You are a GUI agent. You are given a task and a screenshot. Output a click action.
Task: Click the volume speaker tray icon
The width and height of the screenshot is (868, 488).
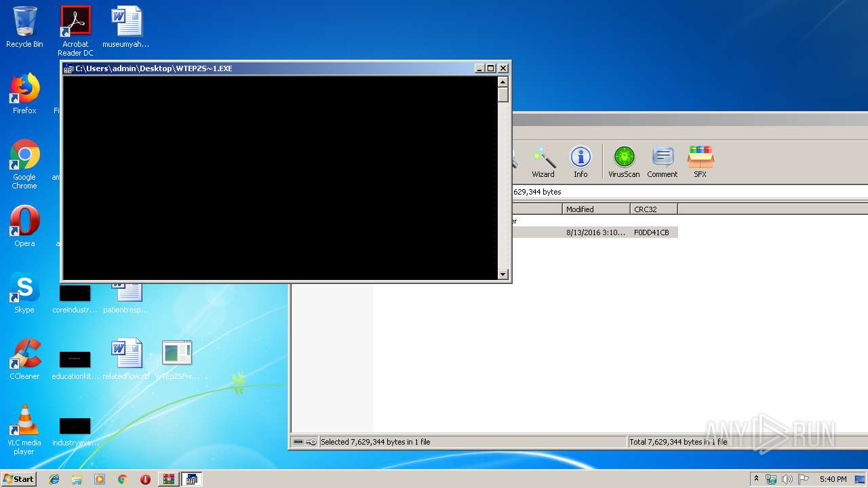[787, 479]
